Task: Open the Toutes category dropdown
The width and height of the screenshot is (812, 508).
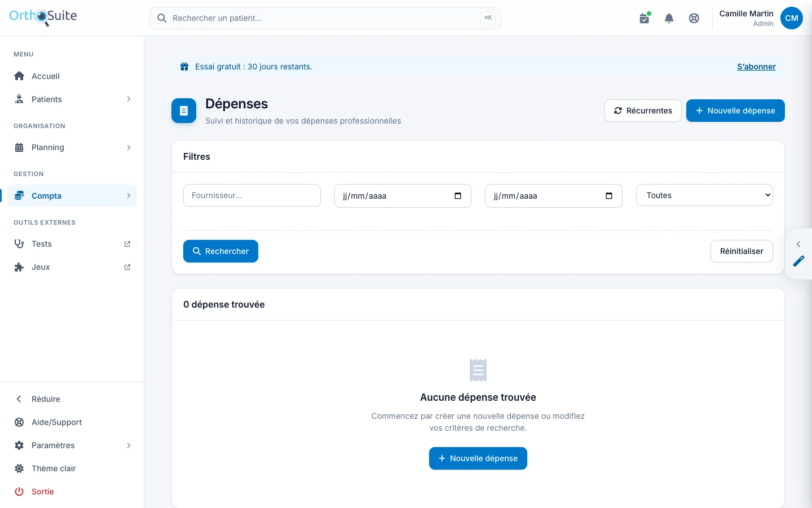Action: pos(704,195)
